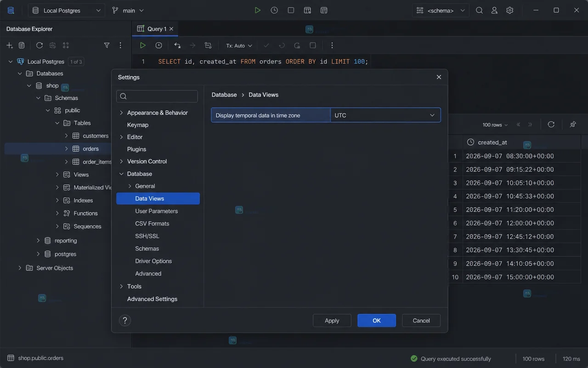This screenshot has height=368, width=588.
Task: Open editor toolbar more options kebab
Action: 332,45
